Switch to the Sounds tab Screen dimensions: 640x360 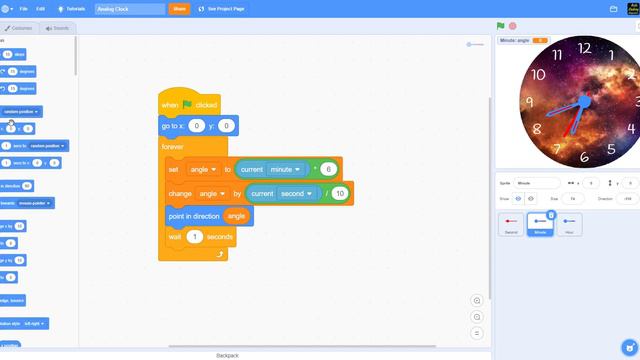point(57,28)
